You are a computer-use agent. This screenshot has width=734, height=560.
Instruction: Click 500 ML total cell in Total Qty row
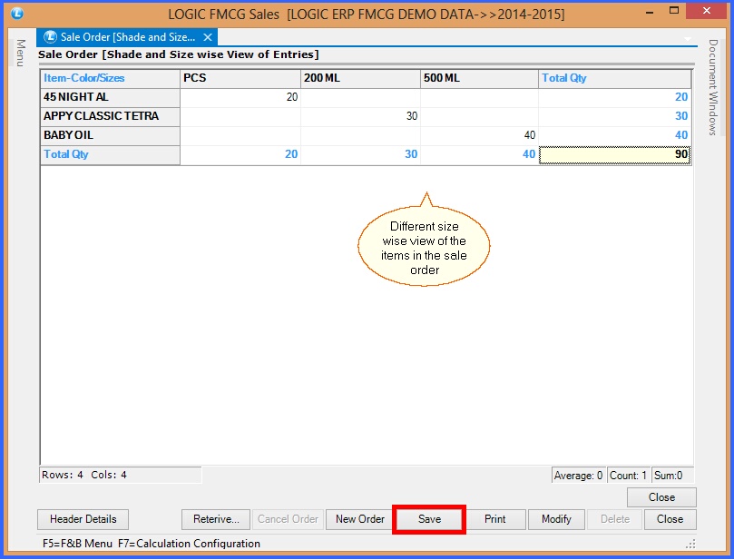click(x=479, y=154)
